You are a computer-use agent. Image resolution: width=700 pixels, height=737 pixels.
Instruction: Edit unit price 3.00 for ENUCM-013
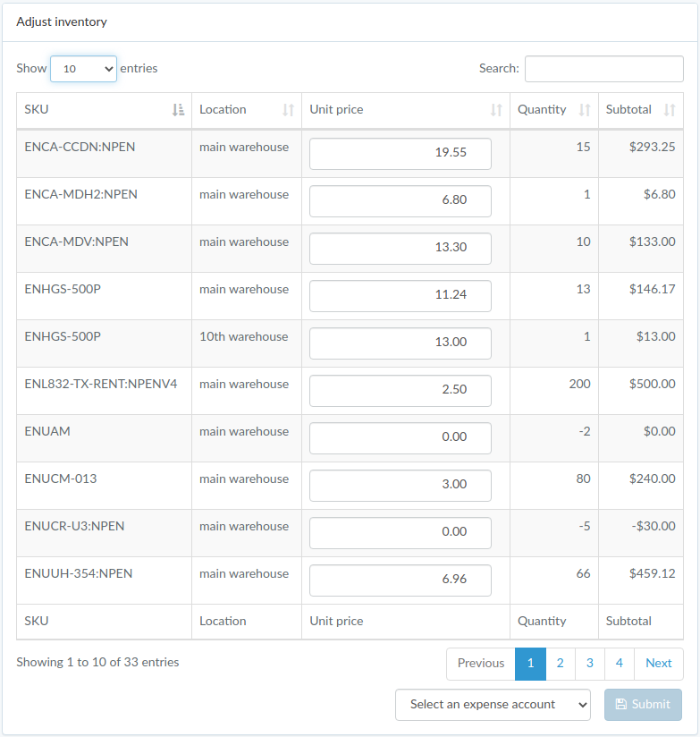click(401, 486)
